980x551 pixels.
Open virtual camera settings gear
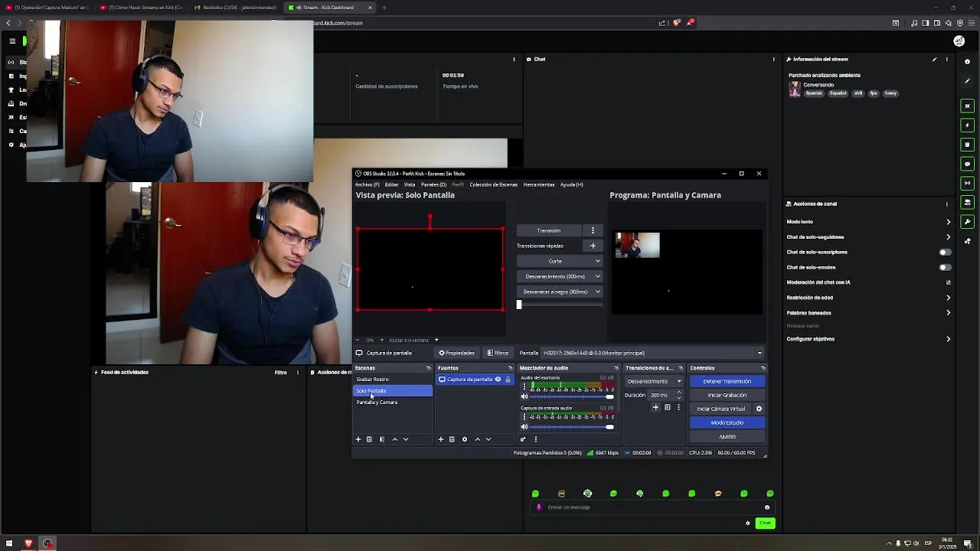(x=759, y=409)
